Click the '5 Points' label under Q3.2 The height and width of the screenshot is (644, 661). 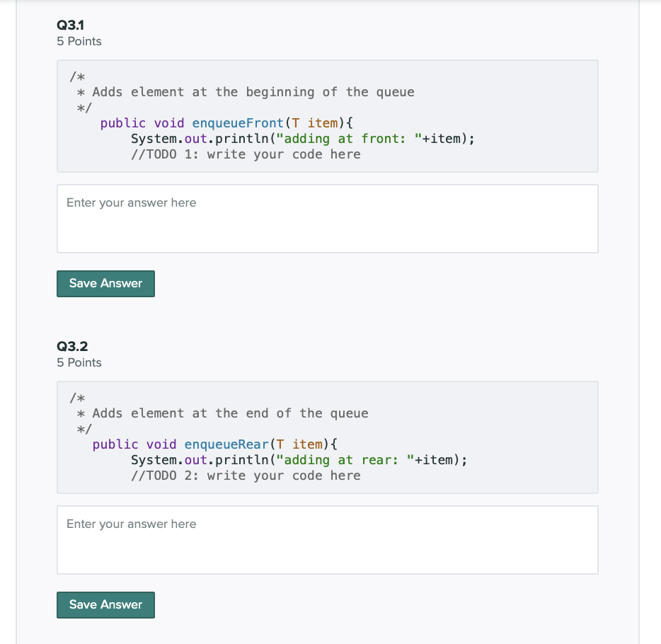click(79, 362)
